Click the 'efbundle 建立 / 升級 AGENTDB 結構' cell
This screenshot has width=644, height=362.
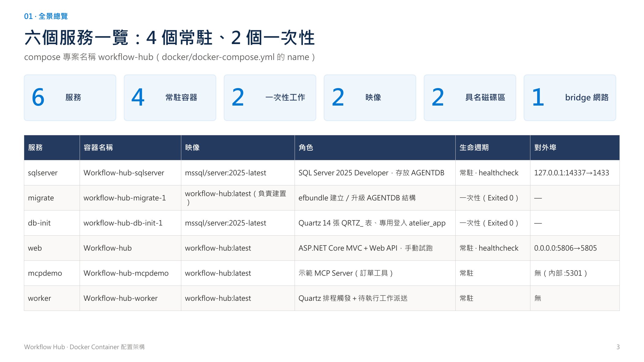(375, 198)
